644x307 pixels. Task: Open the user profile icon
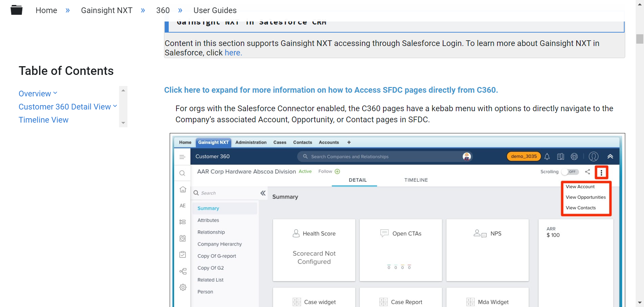coord(594,157)
